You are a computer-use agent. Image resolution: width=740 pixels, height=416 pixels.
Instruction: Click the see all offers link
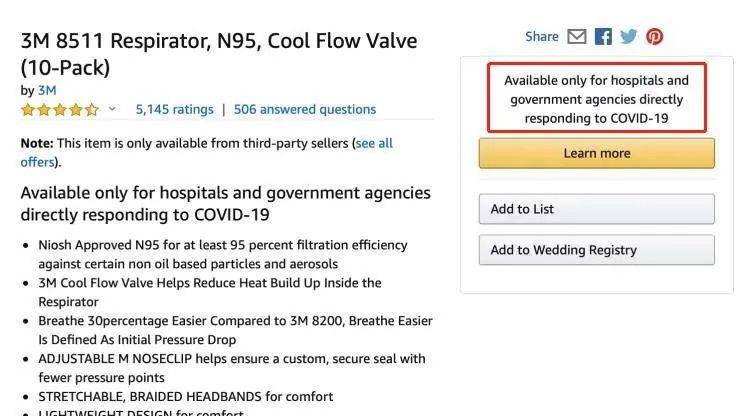click(374, 143)
